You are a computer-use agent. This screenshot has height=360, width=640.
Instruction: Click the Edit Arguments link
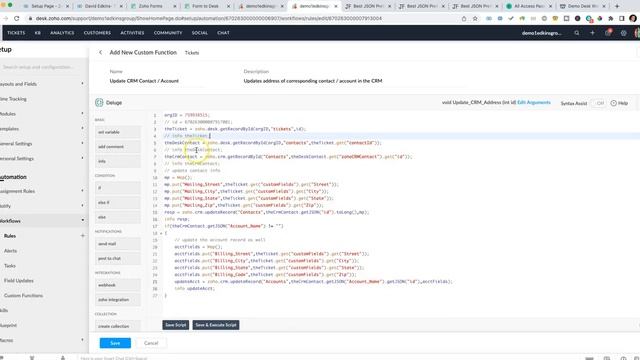pos(533,102)
